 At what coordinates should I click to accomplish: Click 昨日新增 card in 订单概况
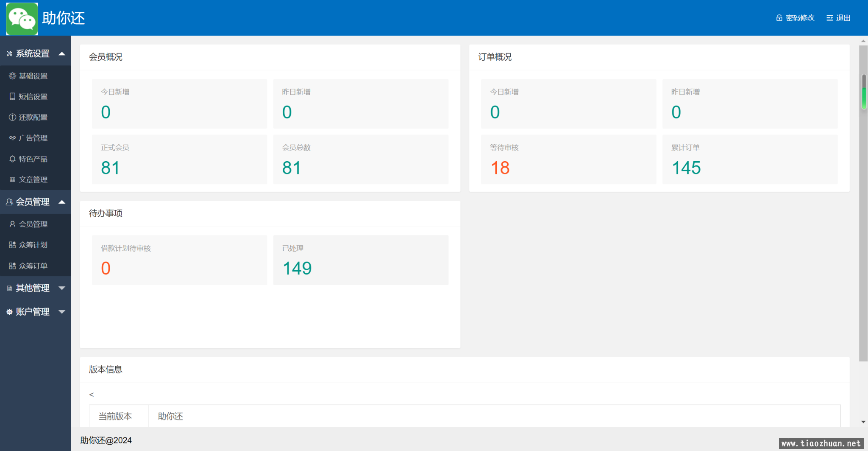(x=750, y=104)
